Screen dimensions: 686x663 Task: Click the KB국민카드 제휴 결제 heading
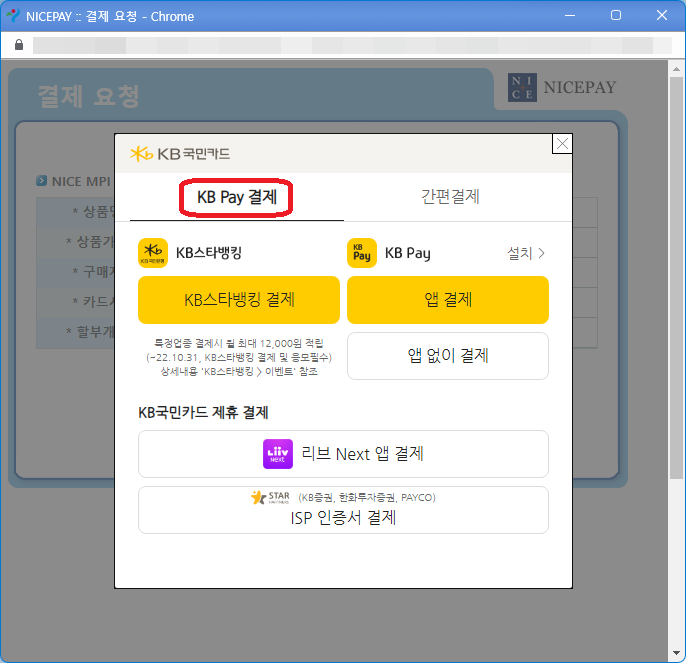(x=203, y=412)
